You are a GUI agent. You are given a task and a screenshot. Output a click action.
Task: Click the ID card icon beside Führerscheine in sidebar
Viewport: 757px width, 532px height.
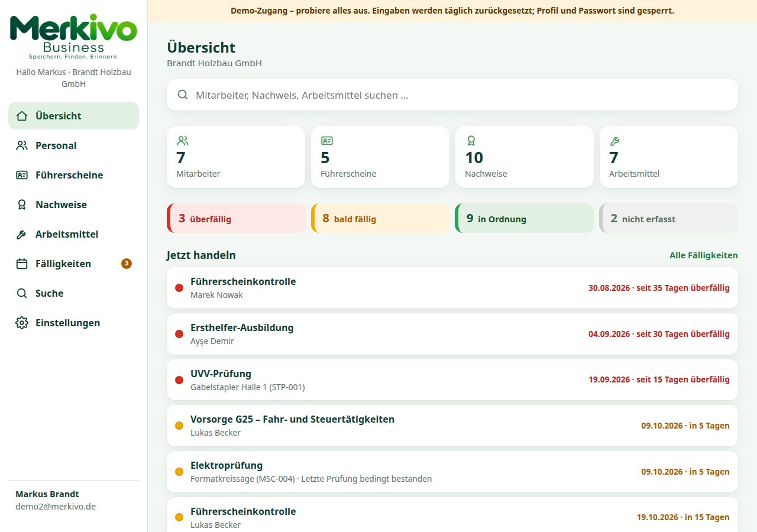[22, 175]
